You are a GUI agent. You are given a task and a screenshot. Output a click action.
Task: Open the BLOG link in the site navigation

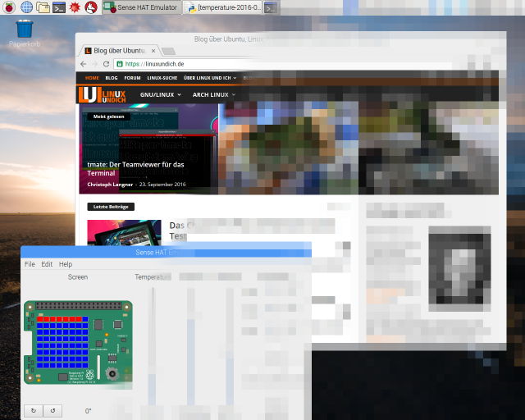(112, 78)
